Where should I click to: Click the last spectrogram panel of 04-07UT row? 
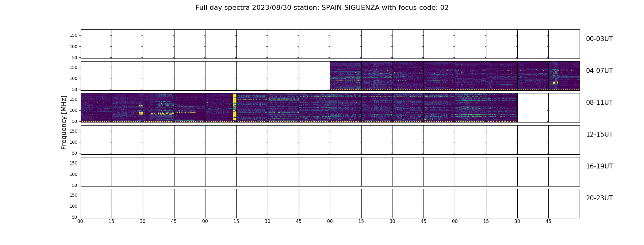[x=564, y=76]
